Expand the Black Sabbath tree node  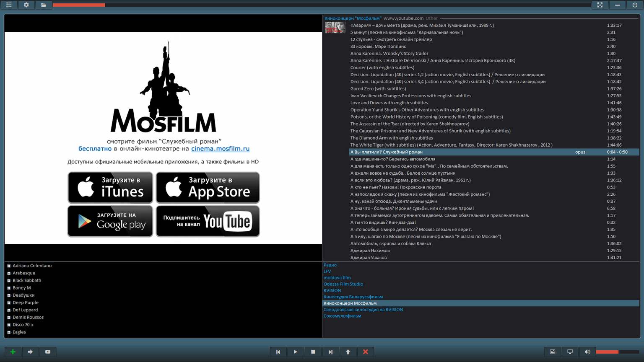click(9, 281)
